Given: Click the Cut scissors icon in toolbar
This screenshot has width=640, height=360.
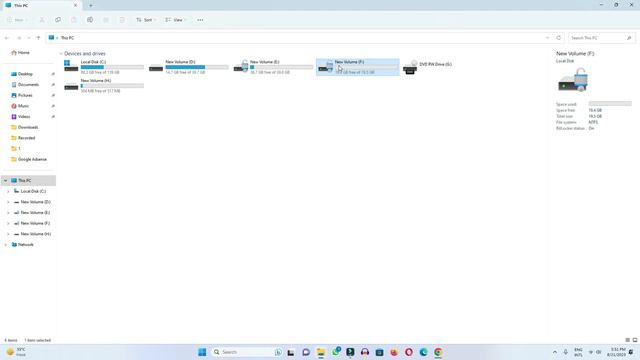Looking at the screenshot, I should pos(42,20).
